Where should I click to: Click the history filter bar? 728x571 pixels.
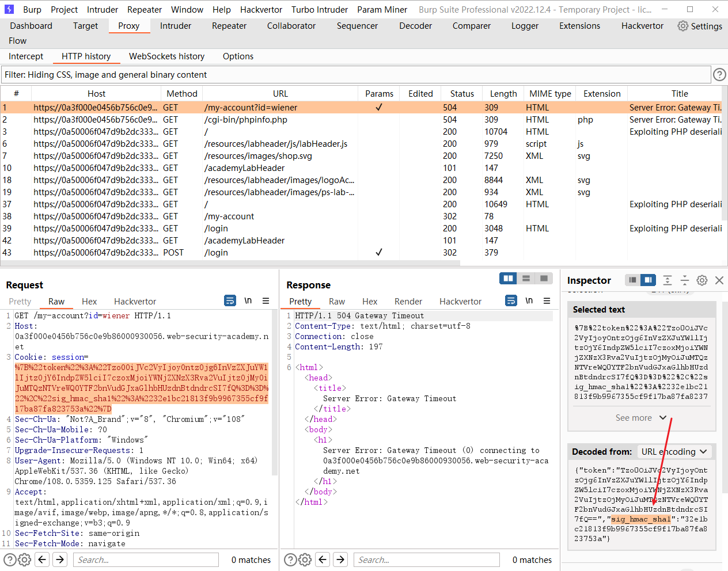pyautogui.click(x=355, y=75)
